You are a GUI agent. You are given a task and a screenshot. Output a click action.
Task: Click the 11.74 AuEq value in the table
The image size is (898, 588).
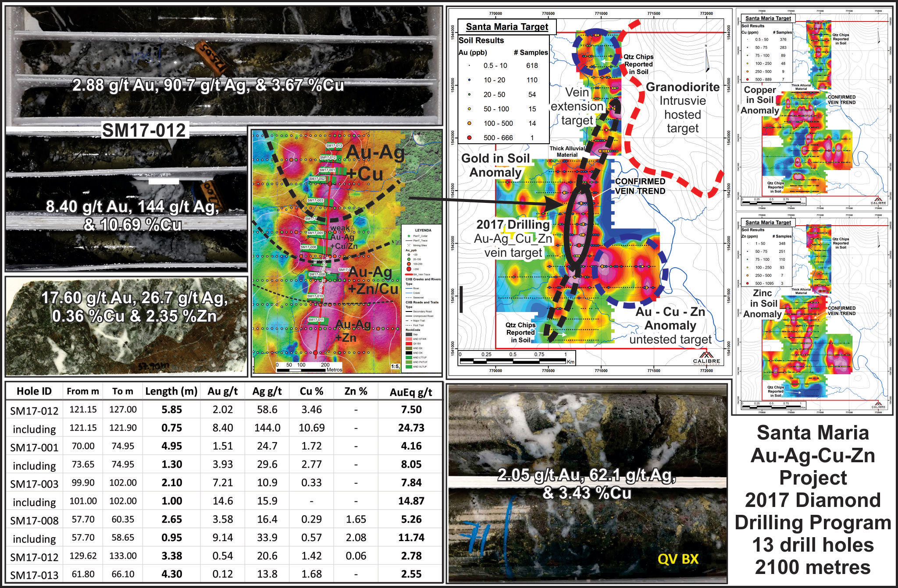(411, 537)
